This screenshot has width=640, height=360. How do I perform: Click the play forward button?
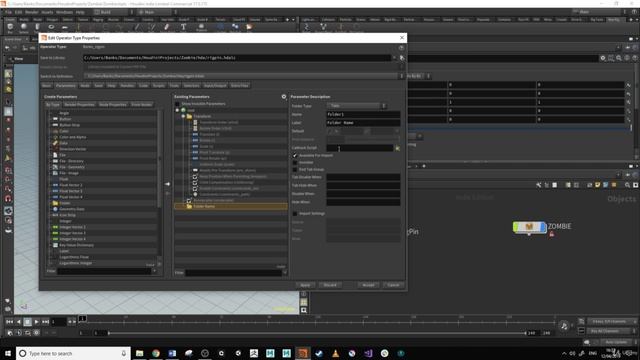coord(36,322)
